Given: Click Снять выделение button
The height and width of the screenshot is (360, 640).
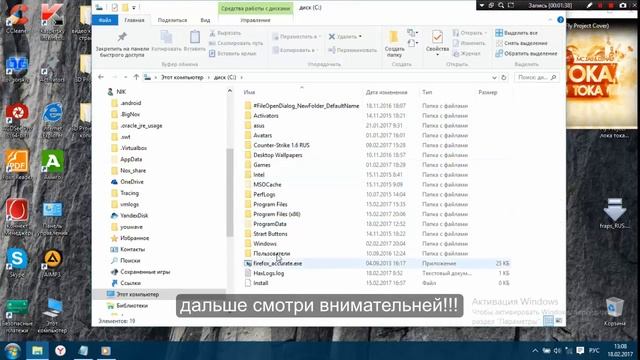Looking at the screenshot, I should click(x=522, y=43).
